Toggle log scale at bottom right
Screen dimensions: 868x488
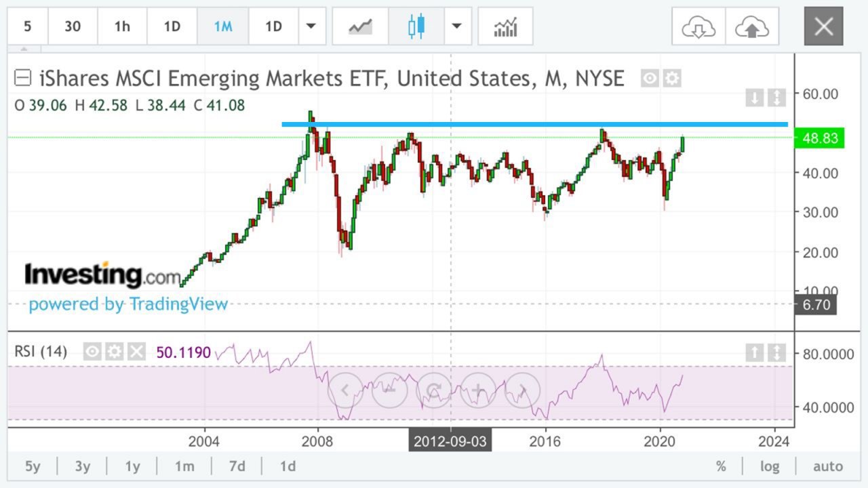[769, 466]
